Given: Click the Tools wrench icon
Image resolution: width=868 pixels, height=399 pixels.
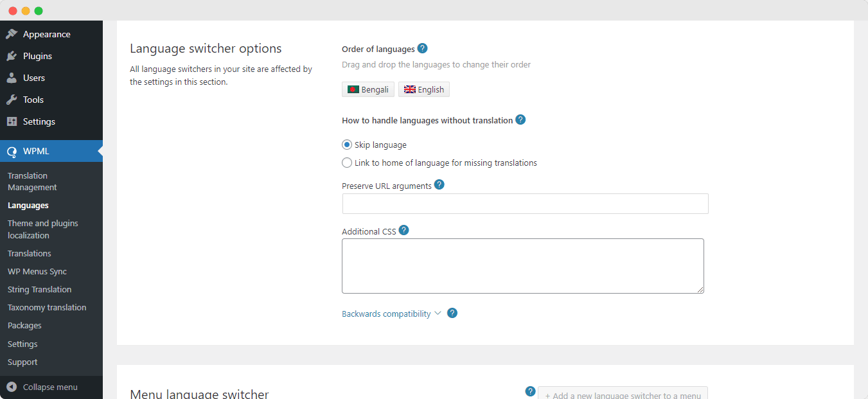Looking at the screenshot, I should (x=12, y=100).
